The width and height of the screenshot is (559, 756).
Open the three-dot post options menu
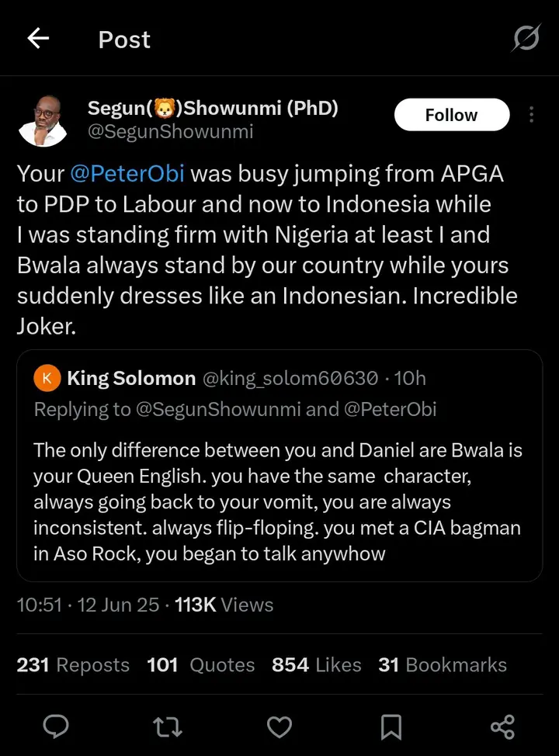[531, 115]
